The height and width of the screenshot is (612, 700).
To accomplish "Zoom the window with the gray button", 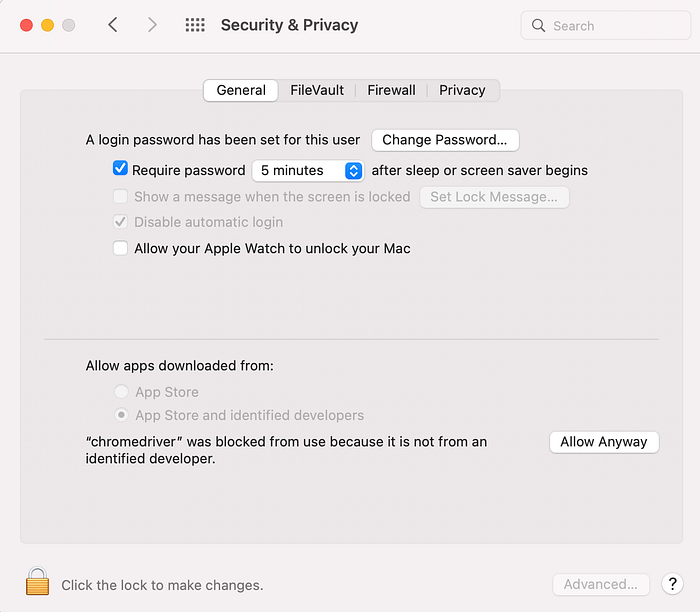I will pos(68,25).
